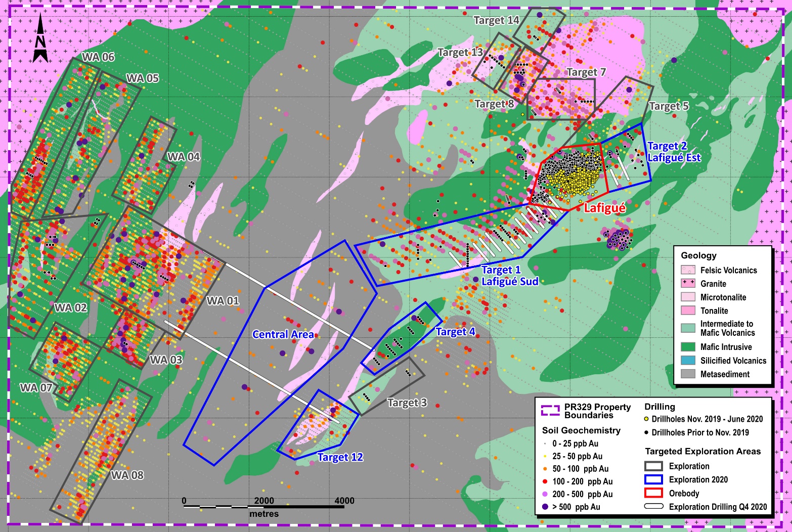
Task: Click the blue Exploration 2020 rectangle legend symbol
Action: point(653,479)
